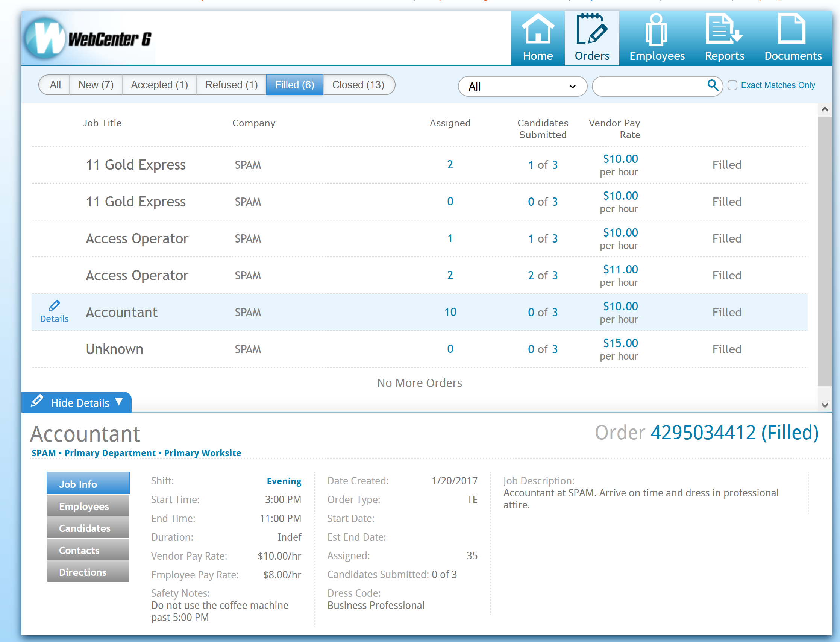Image resolution: width=840 pixels, height=642 pixels.
Task: Click the Evening shift link
Action: 284,481
